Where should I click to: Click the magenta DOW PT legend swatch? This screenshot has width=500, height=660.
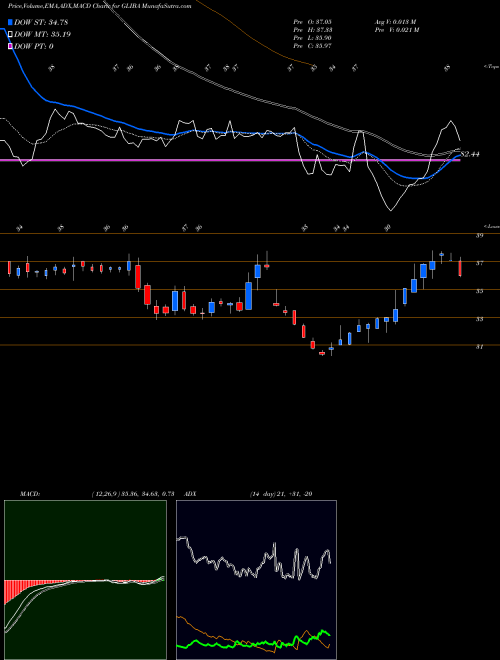click(x=11, y=46)
